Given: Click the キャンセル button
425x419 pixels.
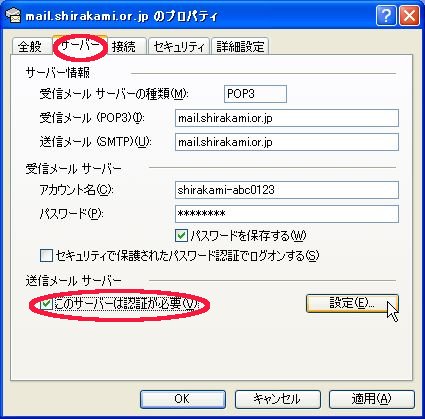Looking at the screenshot, I should [277, 399].
